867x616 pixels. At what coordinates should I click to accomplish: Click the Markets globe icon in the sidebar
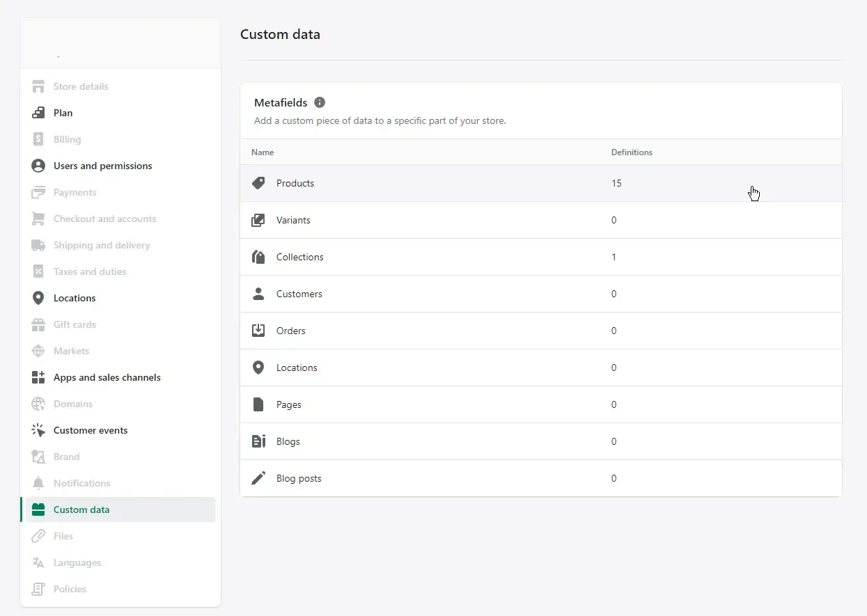(x=39, y=351)
